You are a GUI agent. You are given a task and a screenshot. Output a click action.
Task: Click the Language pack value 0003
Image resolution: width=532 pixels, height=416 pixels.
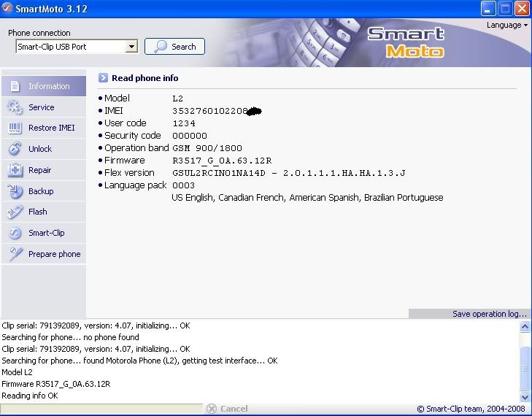pyautogui.click(x=184, y=185)
